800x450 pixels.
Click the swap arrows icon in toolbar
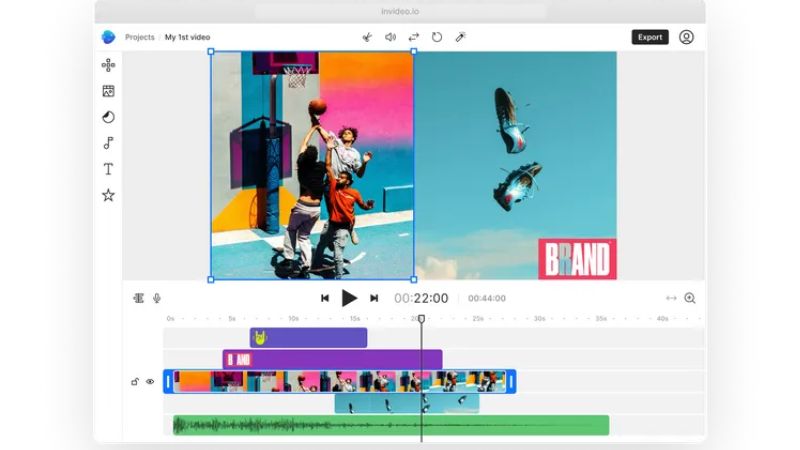(x=413, y=37)
